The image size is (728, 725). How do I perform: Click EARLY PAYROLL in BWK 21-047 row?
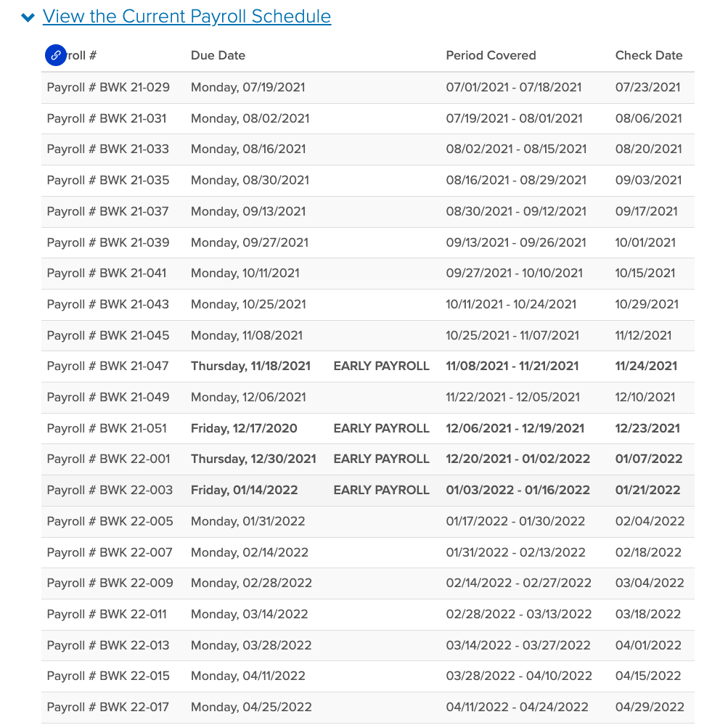tap(381, 366)
